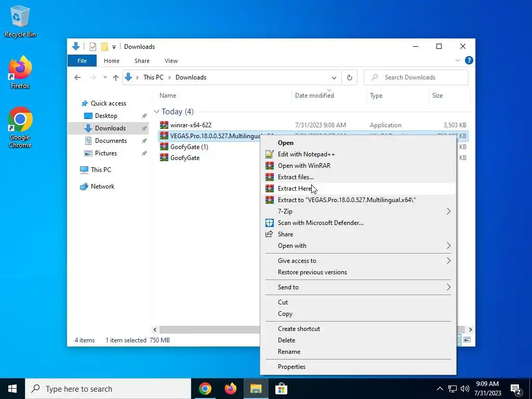Open Properties from context menu

358,367
